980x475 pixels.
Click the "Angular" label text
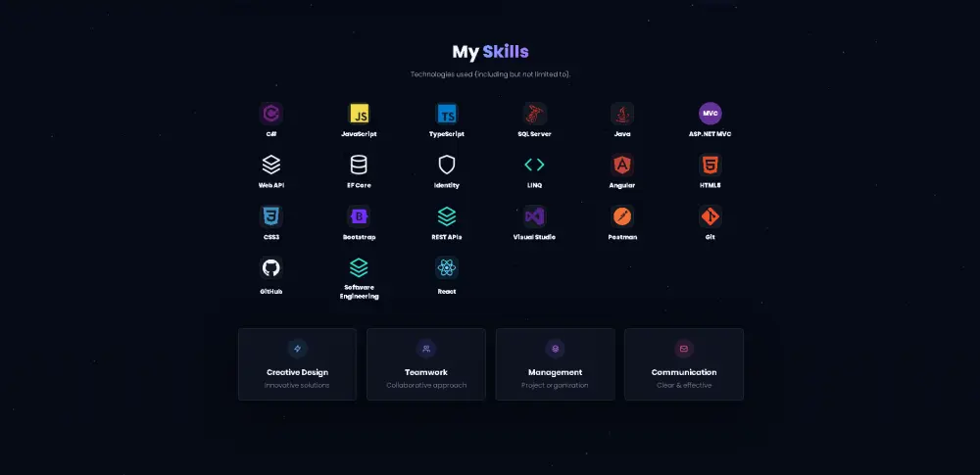(622, 186)
